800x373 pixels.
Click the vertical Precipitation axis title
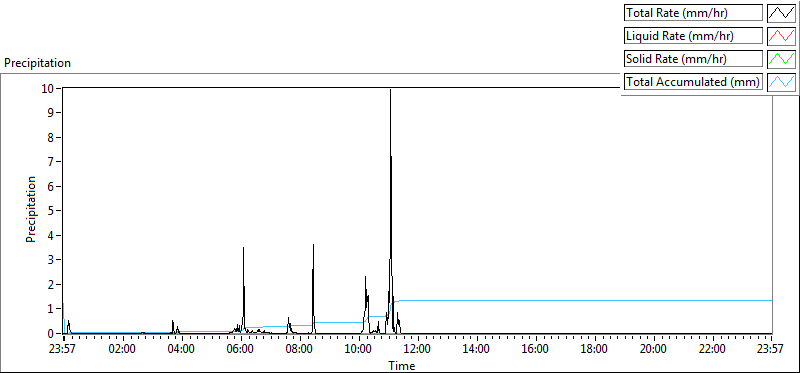pos(31,210)
